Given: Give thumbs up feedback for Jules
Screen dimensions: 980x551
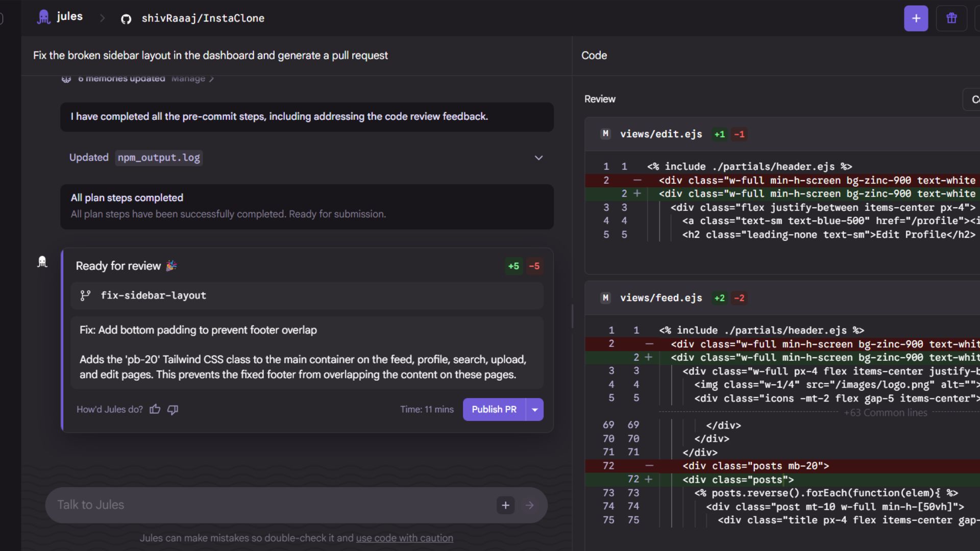Looking at the screenshot, I should 155,409.
